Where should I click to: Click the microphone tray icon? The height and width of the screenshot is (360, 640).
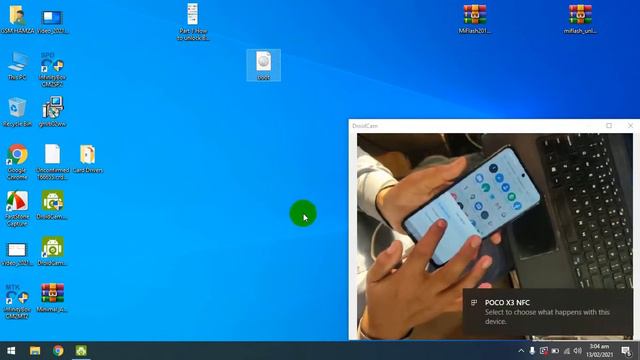532,351
